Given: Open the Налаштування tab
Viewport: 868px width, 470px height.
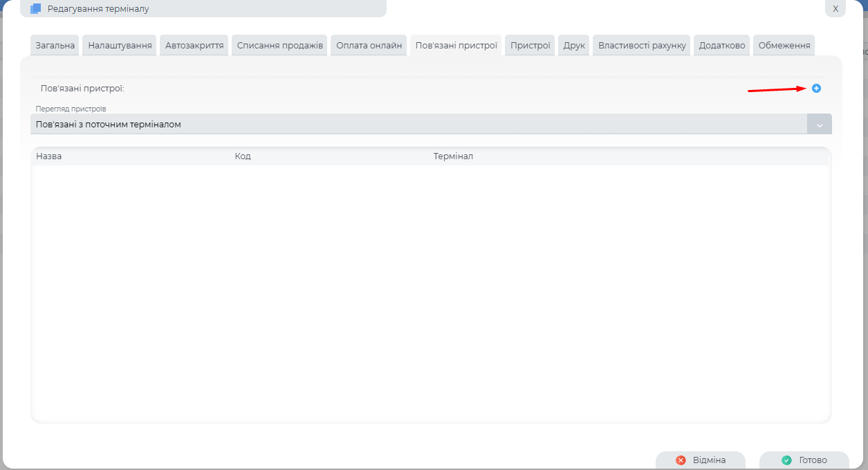Looking at the screenshot, I should click(x=120, y=46).
